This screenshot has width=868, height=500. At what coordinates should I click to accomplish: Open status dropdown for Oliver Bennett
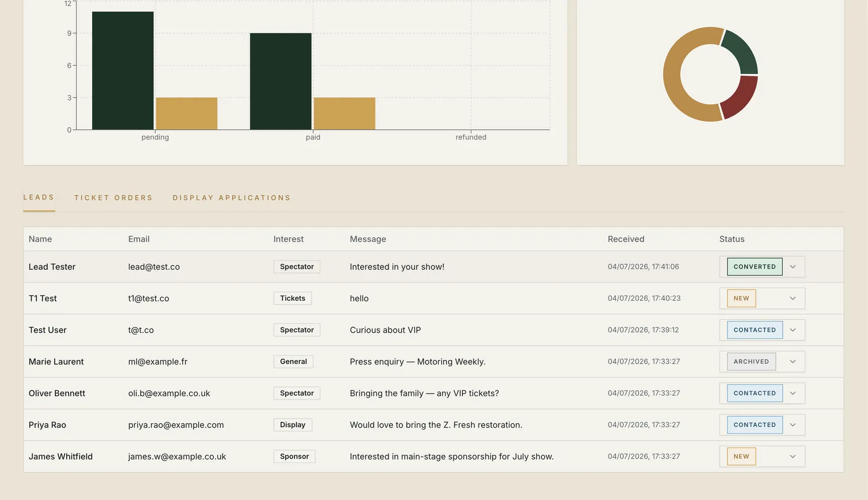pyautogui.click(x=762, y=393)
